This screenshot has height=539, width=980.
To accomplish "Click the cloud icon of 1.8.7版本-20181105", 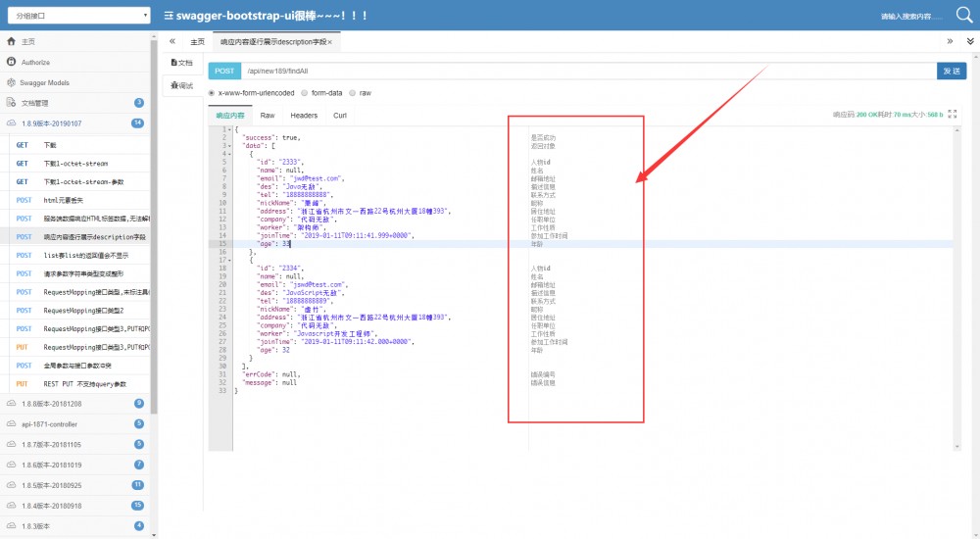I will (x=11, y=445).
